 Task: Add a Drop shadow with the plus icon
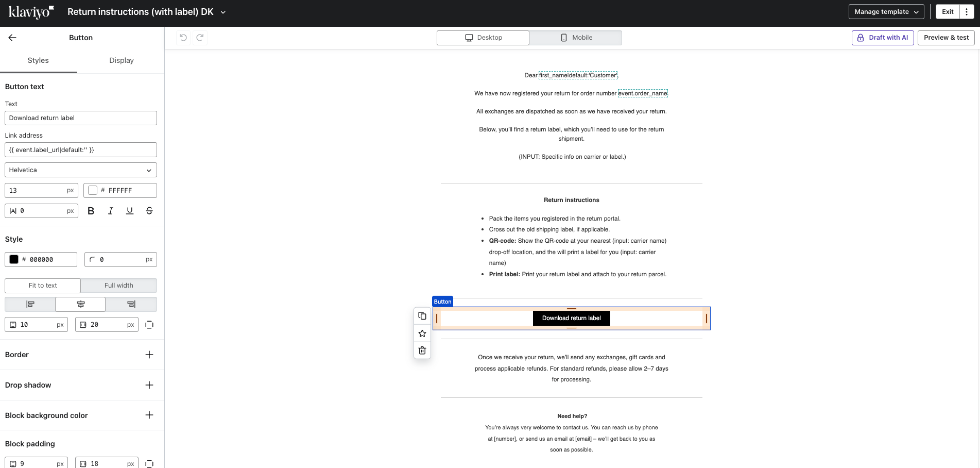(x=149, y=385)
